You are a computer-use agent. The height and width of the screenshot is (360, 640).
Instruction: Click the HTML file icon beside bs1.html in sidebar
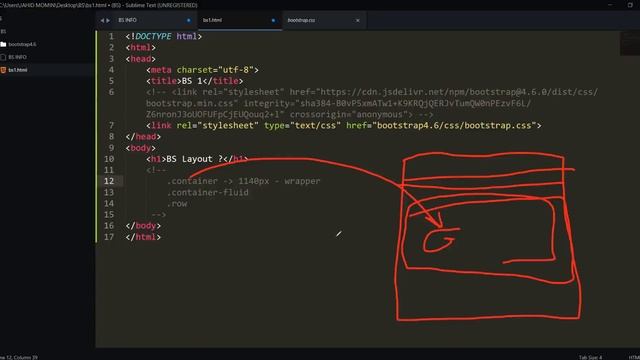pyautogui.click(x=3, y=70)
